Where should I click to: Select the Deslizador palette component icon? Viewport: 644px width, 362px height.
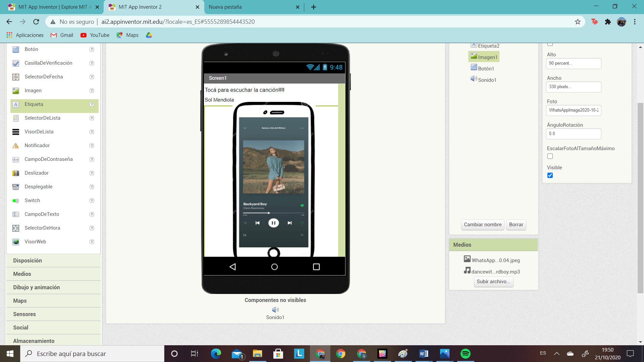click(16, 173)
